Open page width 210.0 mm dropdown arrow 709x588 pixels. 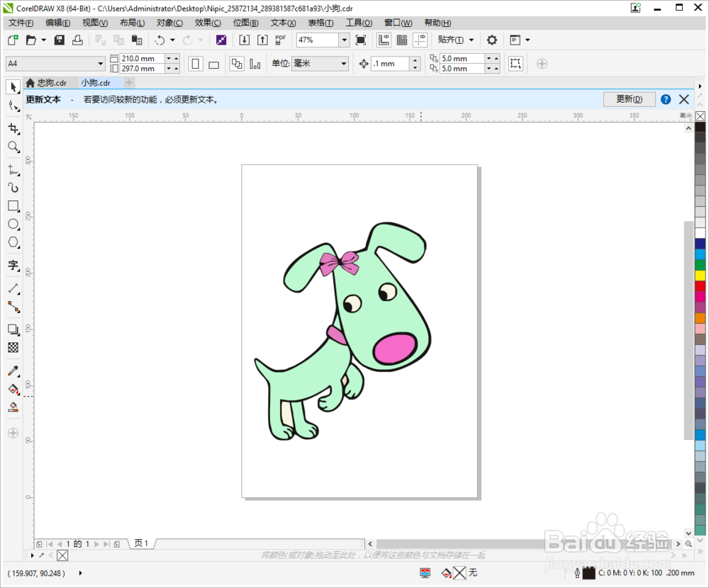(x=169, y=58)
